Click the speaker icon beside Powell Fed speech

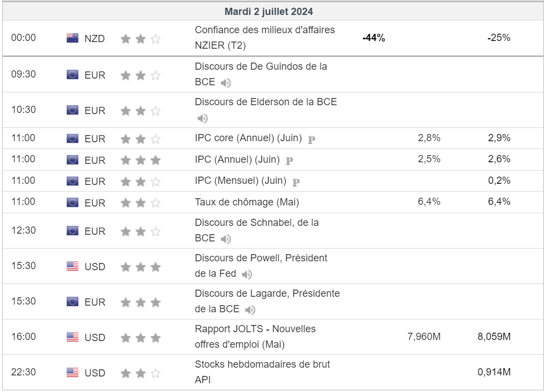coord(246,275)
